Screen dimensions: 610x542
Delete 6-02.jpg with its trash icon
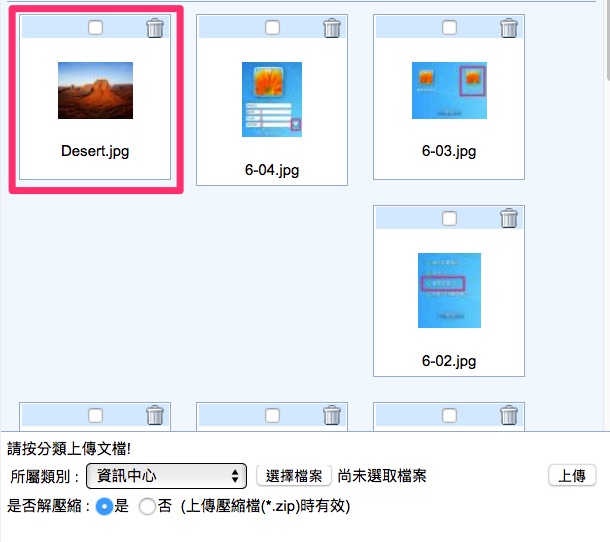pyautogui.click(x=509, y=218)
